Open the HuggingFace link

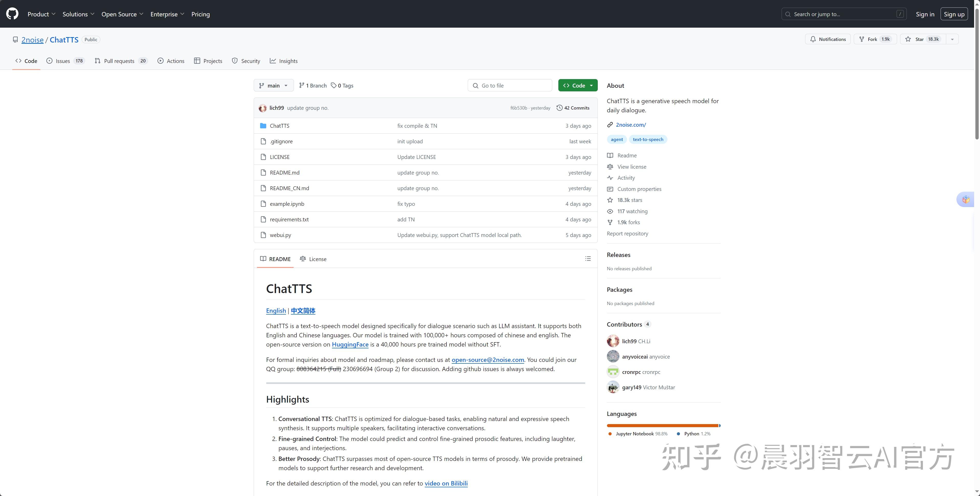(x=350, y=344)
